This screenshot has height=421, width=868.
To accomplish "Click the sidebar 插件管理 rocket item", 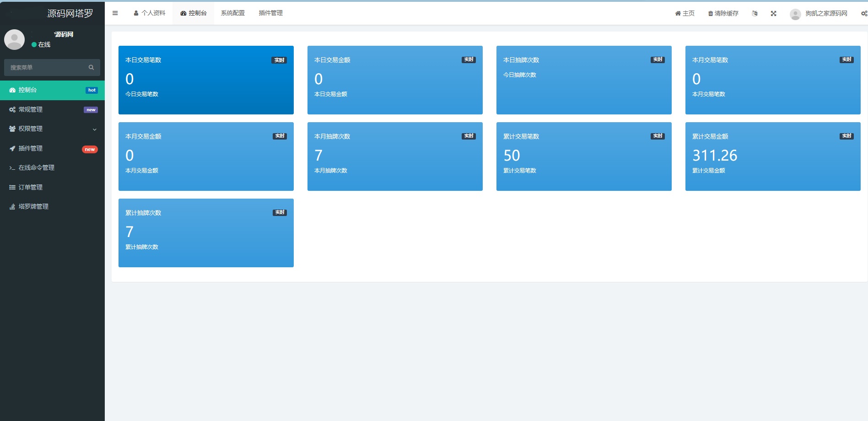I will click(52, 148).
